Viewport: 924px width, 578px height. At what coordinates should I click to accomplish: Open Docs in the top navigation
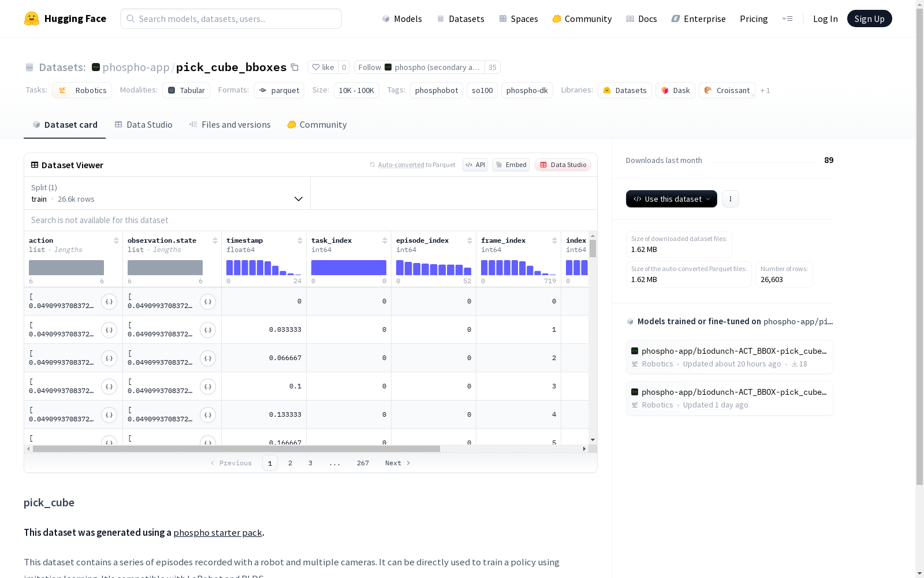coord(642,18)
